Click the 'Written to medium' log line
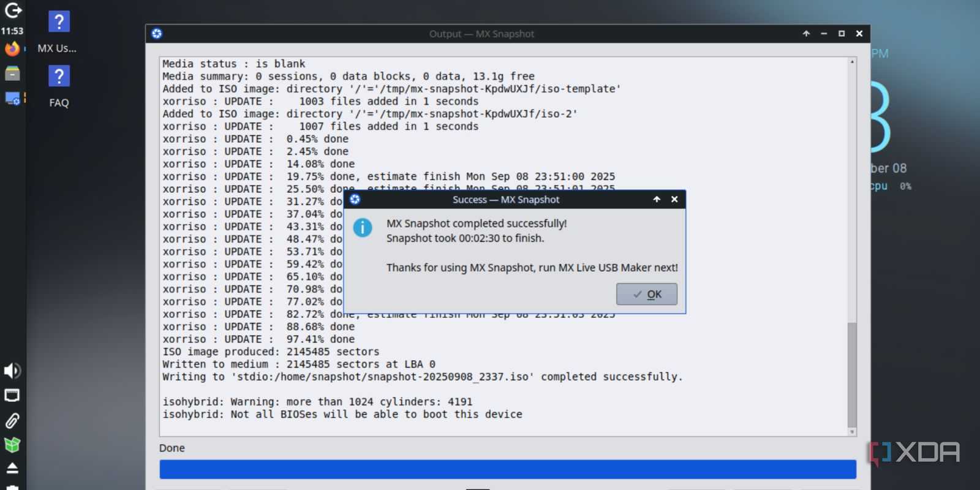 pyautogui.click(x=299, y=364)
